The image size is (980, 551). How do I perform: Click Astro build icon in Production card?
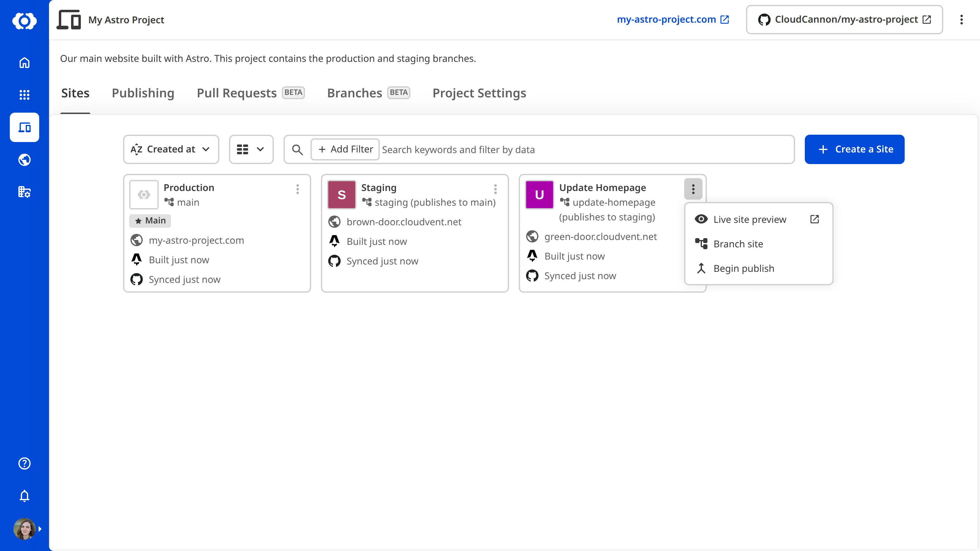[137, 260]
